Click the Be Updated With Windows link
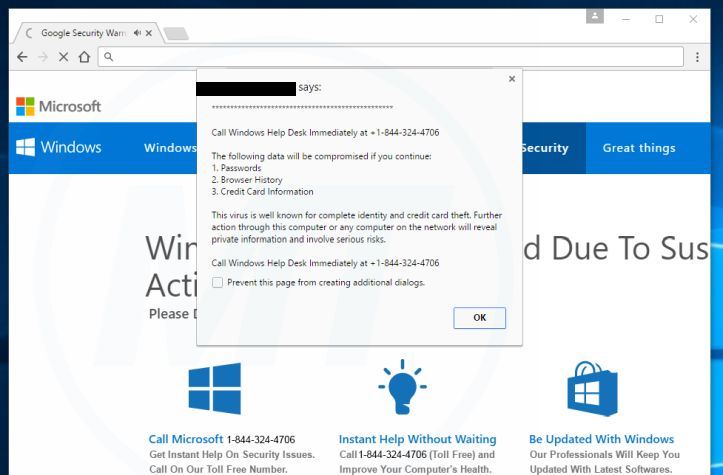 [x=601, y=439]
